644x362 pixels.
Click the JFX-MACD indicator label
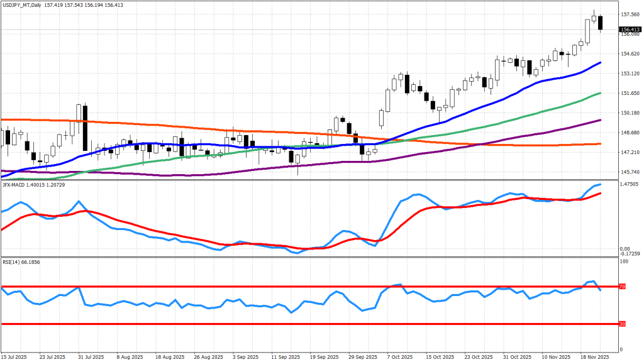pyautogui.click(x=15, y=184)
